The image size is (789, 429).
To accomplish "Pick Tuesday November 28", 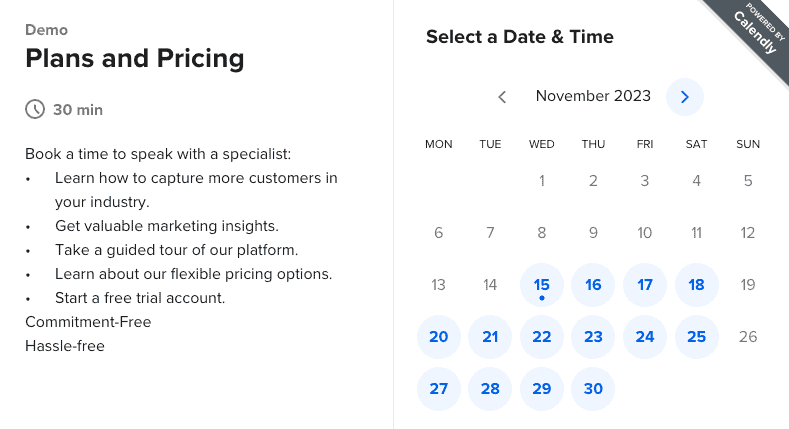I will [490, 388].
